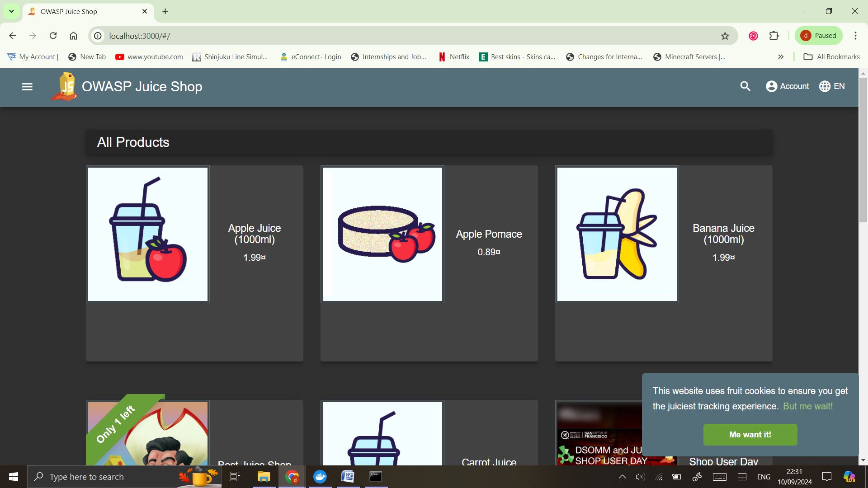Open Chrome three-dot menu
This screenshot has height=488, width=868.
click(855, 36)
